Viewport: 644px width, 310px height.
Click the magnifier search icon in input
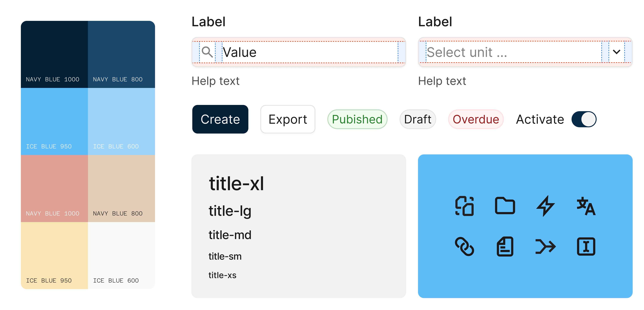point(207,52)
